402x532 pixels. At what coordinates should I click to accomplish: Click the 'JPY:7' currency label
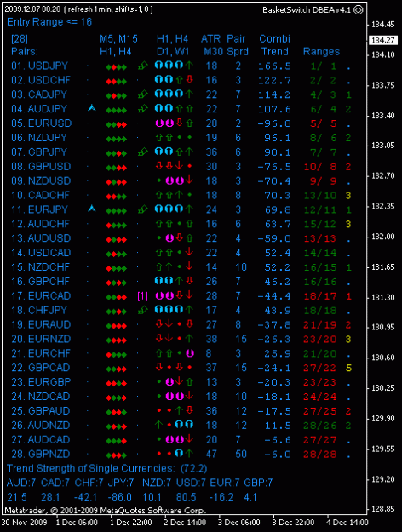tap(121, 483)
